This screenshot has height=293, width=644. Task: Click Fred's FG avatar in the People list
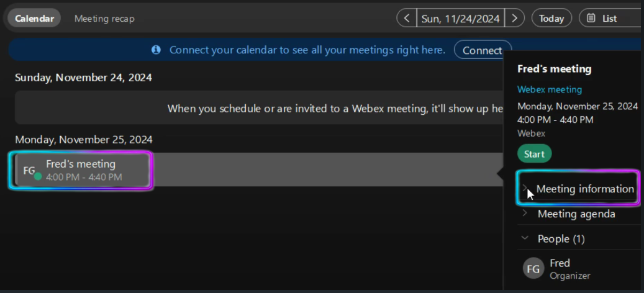coord(533,268)
